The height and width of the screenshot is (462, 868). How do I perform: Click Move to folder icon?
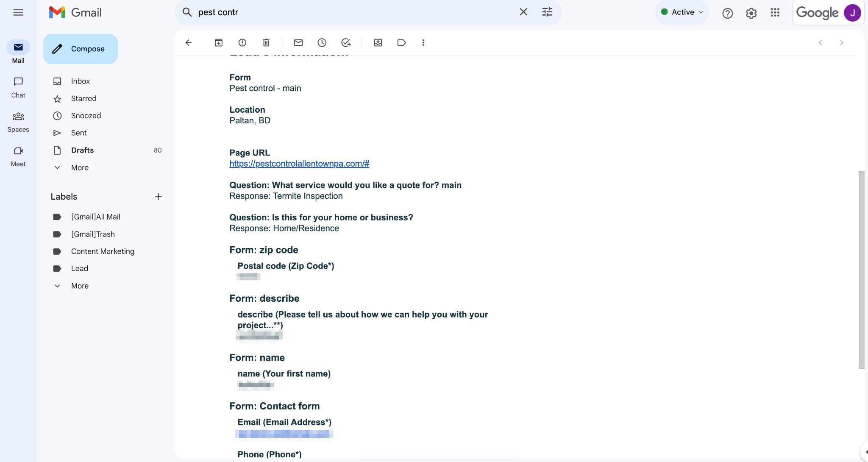tap(378, 42)
